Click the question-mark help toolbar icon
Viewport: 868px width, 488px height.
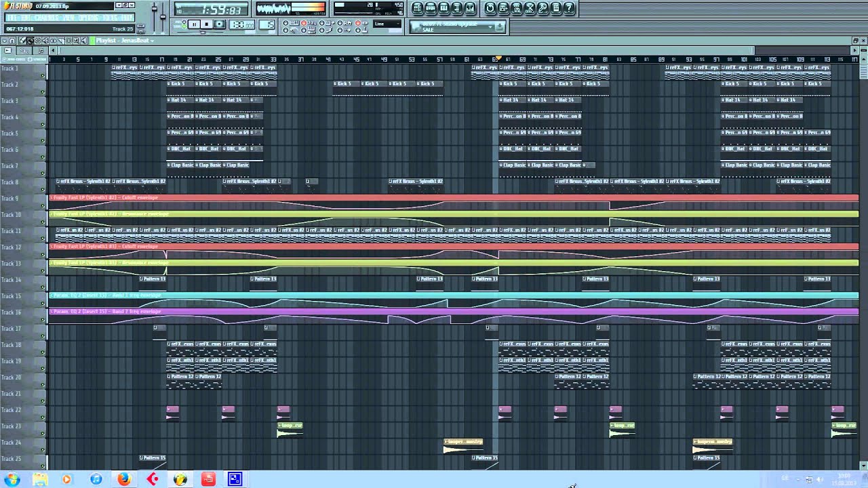tap(569, 8)
